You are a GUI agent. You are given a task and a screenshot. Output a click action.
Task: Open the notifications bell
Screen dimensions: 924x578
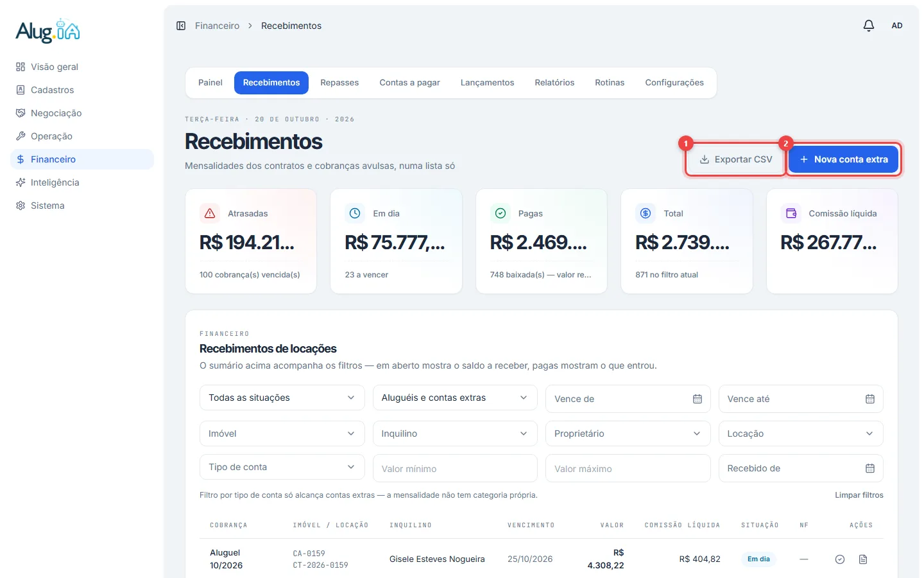[869, 26]
